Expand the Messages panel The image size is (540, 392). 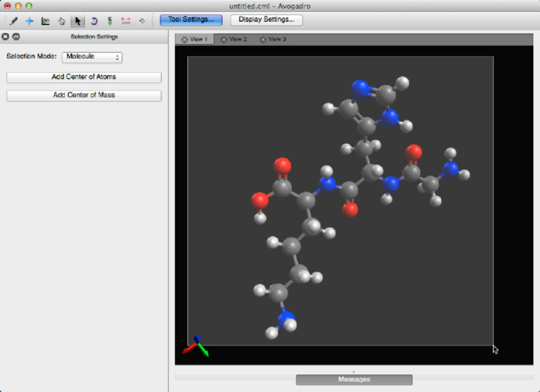tap(354, 379)
